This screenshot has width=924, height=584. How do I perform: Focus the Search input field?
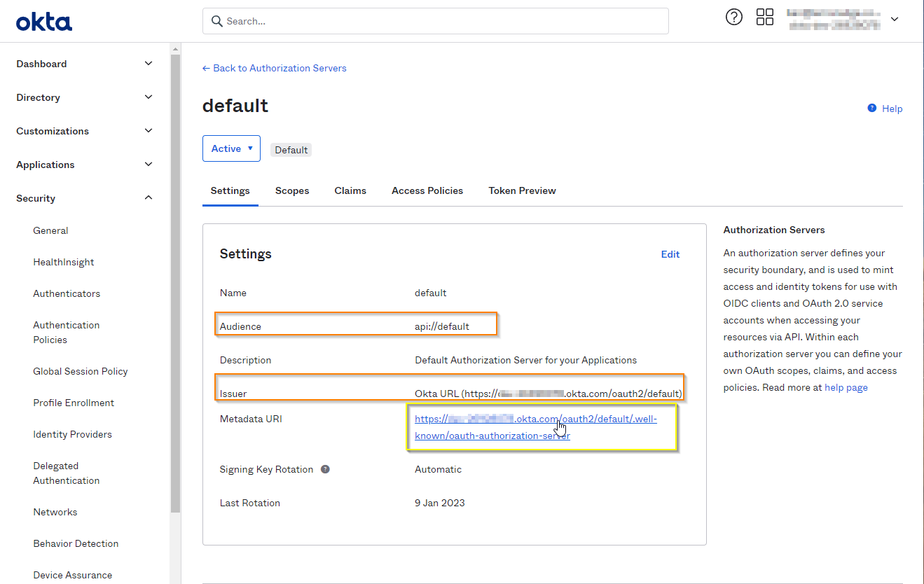(435, 21)
